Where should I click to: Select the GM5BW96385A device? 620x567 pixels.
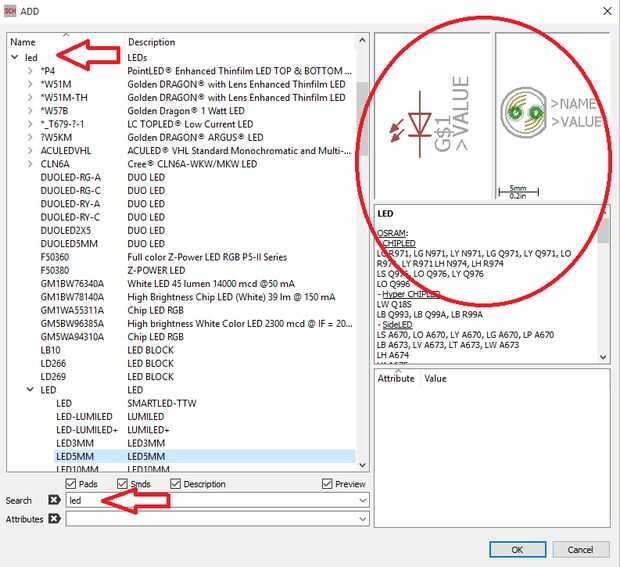point(72,323)
